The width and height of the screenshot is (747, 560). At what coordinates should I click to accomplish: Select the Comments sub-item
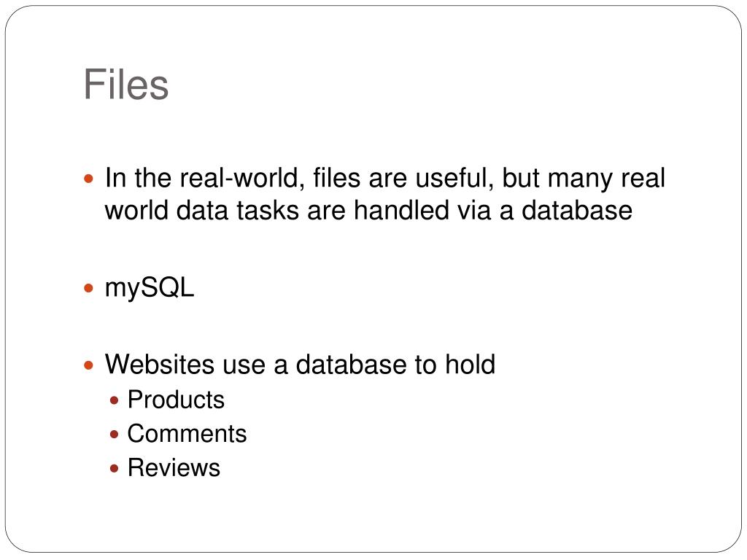click(187, 434)
